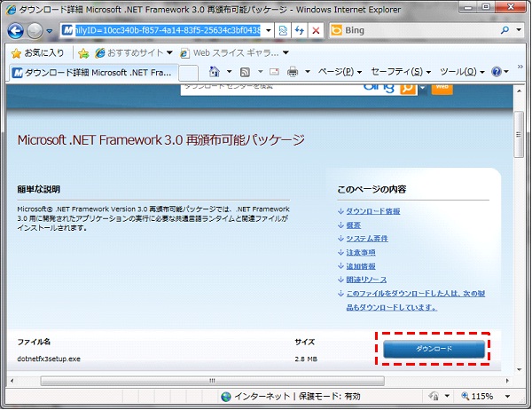532x410 pixels.
Task: Expand the address bar URL dropdown
Action: point(268,30)
